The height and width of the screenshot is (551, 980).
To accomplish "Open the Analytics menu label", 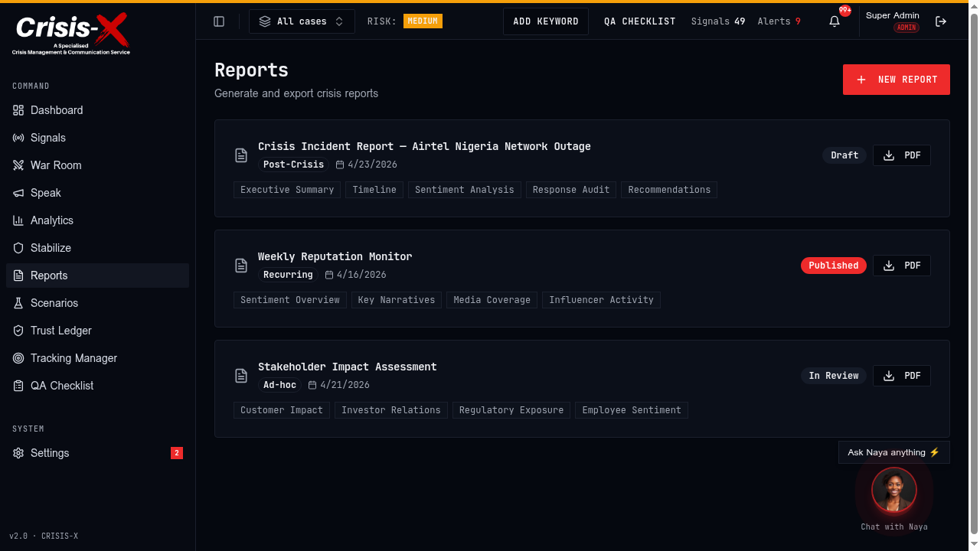I will click(52, 220).
